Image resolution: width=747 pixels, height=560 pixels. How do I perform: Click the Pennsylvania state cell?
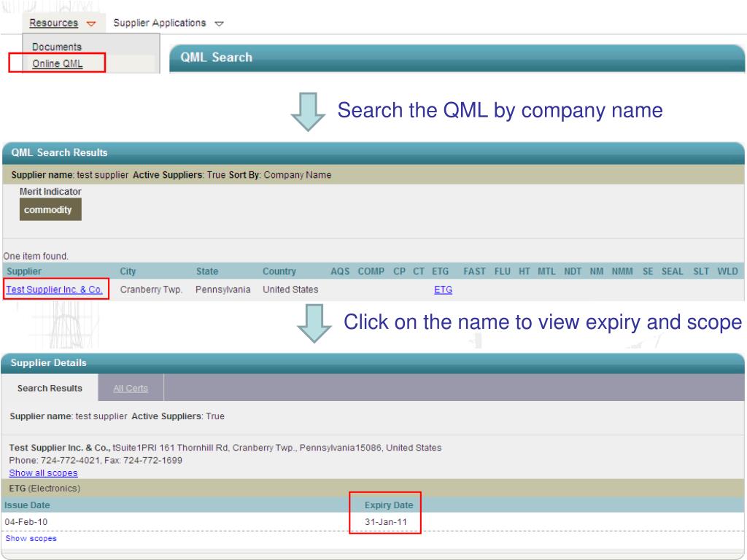click(223, 289)
